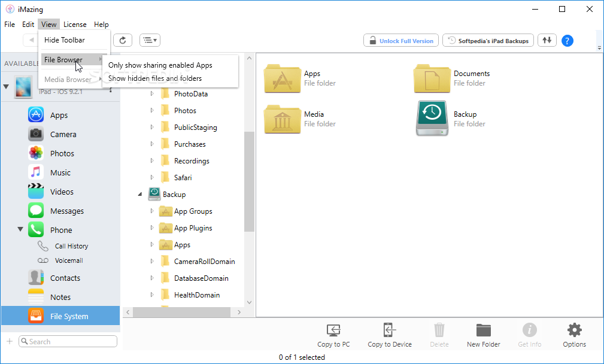Image resolution: width=604 pixels, height=364 pixels.
Task: Click Copy to Device action
Action: 390,335
